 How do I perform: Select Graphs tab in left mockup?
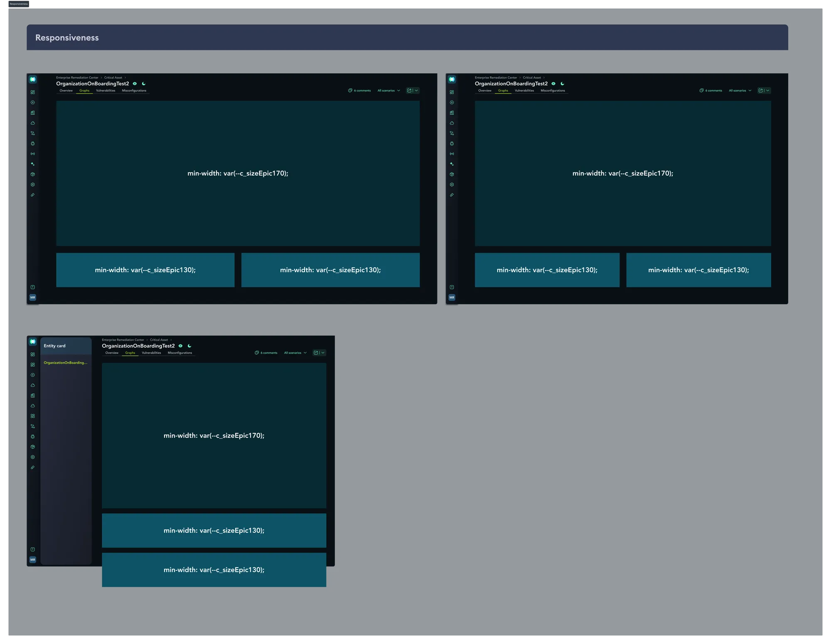[84, 91]
